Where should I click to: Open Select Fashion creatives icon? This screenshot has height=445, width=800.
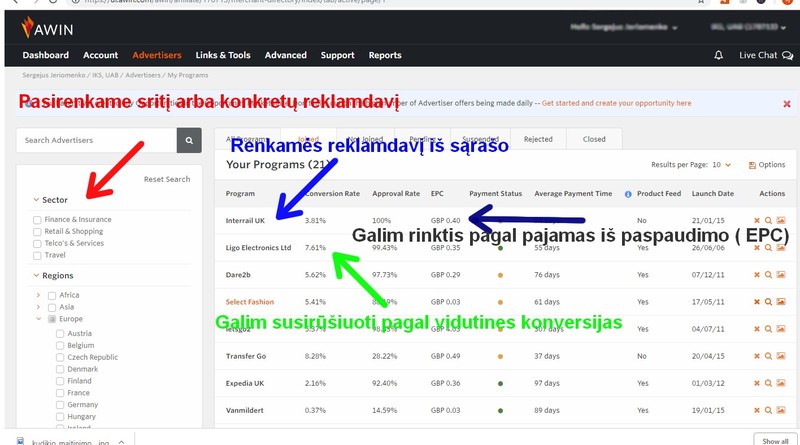[781, 302]
